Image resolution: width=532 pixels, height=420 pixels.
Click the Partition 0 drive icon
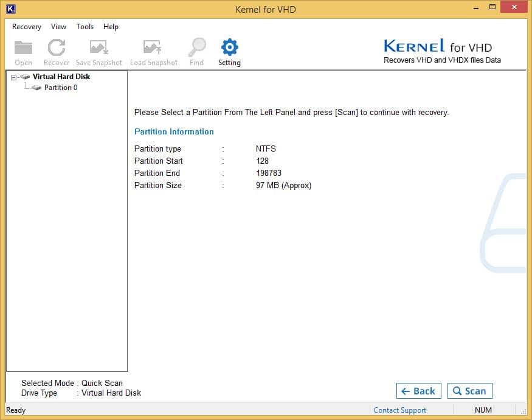36,88
